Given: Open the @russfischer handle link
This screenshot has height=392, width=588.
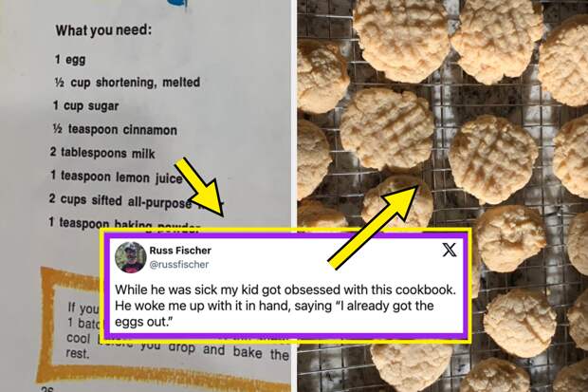Looking at the screenshot, I should [179, 264].
